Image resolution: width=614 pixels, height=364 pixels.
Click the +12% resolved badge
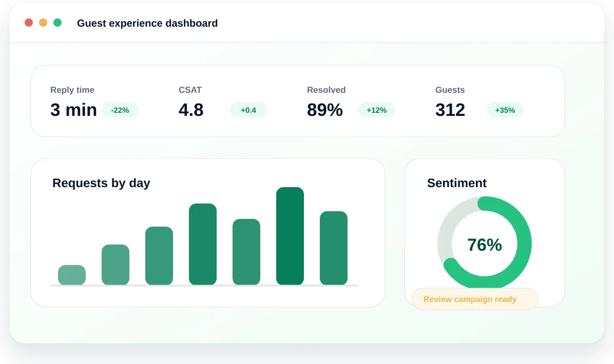pyautogui.click(x=377, y=110)
